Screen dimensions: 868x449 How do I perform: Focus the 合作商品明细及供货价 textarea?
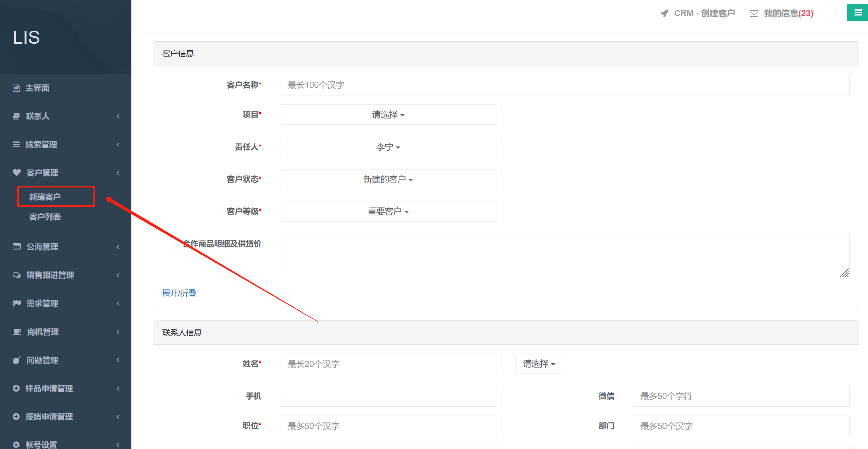[x=565, y=256]
